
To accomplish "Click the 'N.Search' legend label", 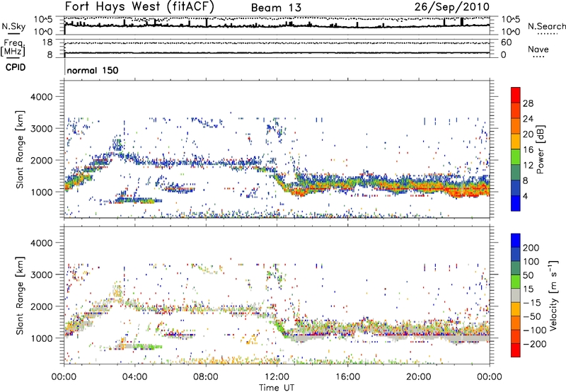I will click(x=546, y=26).
